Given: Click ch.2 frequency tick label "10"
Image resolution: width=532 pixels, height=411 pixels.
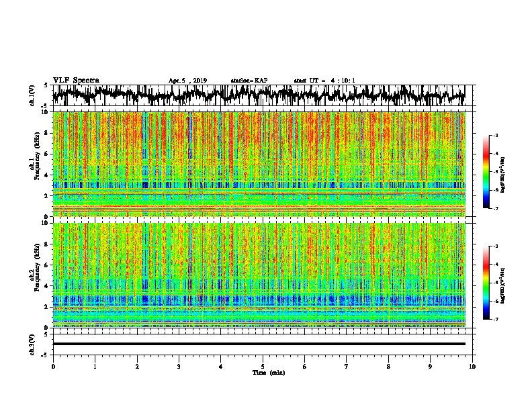Looking at the screenshot, I should [45, 223].
